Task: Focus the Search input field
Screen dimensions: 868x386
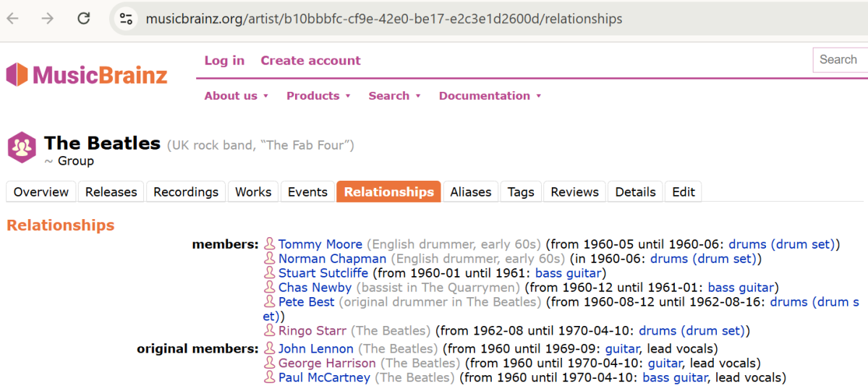Action: (839, 60)
